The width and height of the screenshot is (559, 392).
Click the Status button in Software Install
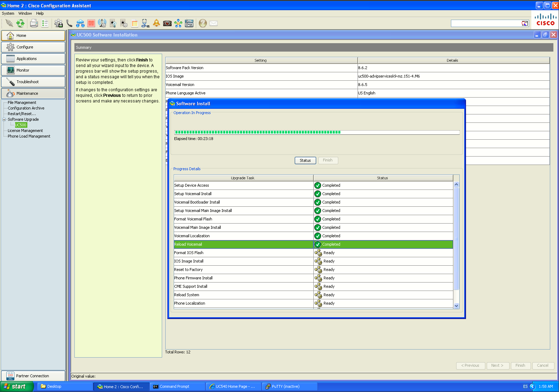(x=305, y=160)
